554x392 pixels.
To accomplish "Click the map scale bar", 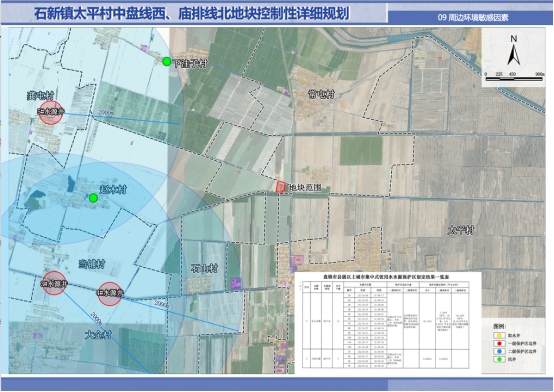I will pos(514,77).
